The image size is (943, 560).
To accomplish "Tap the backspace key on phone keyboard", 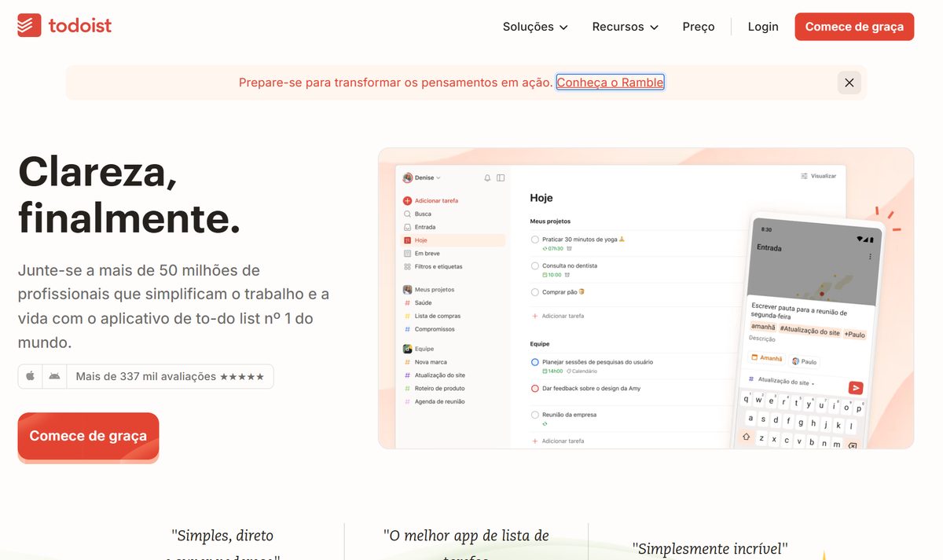I will coord(852,445).
